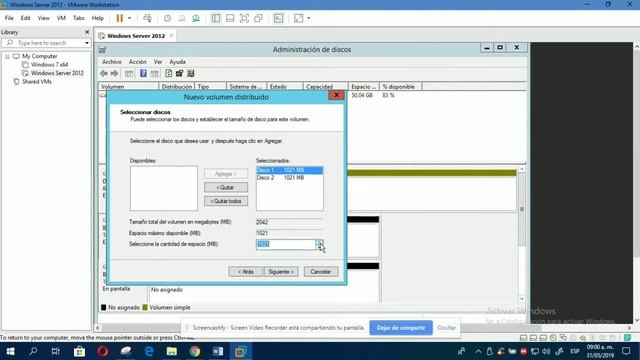Open Microsoft Store taskbar icon

79,351
